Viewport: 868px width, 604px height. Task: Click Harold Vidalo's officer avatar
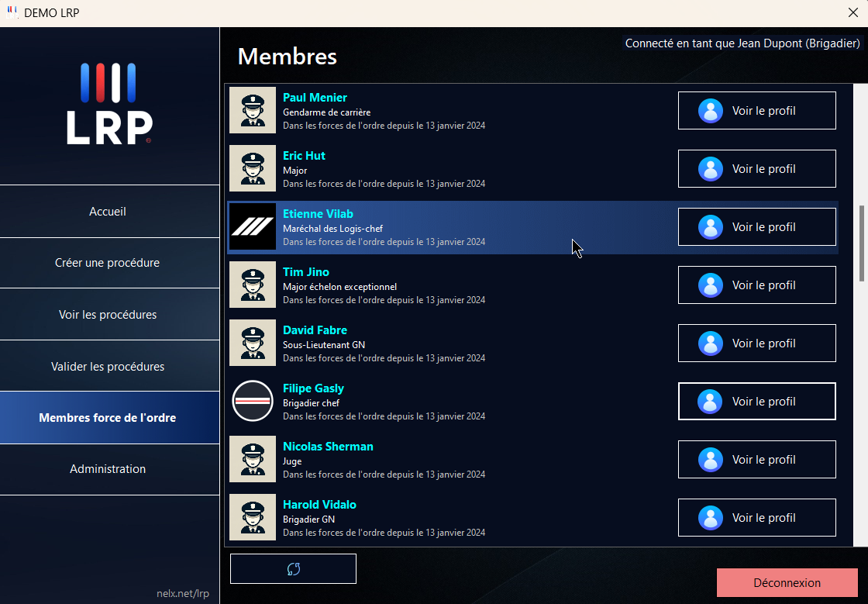(x=253, y=517)
